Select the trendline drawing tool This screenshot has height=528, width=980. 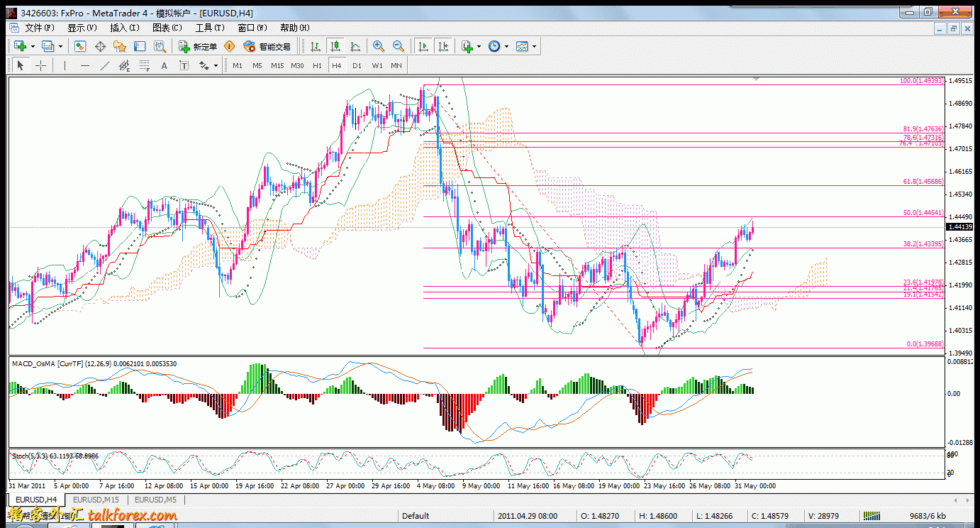point(105,65)
